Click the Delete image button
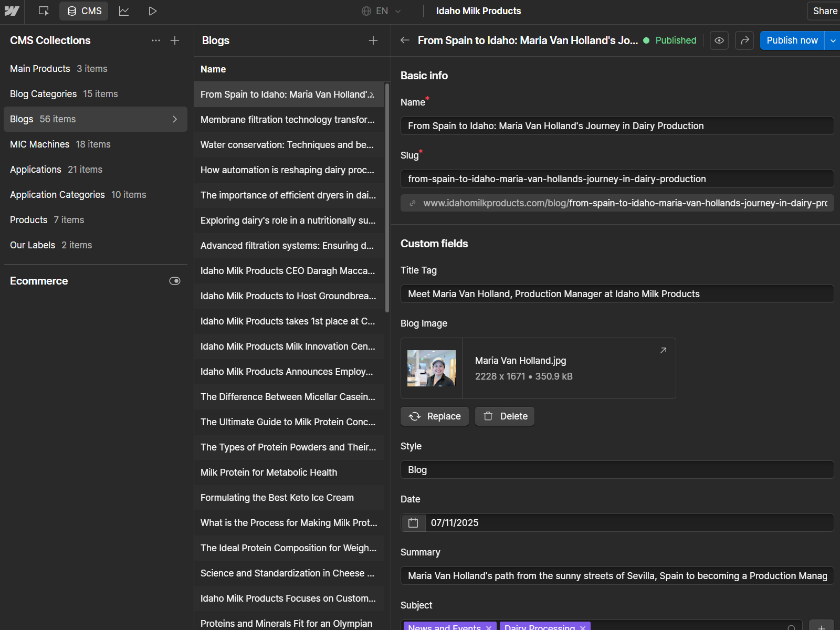 click(x=505, y=416)
